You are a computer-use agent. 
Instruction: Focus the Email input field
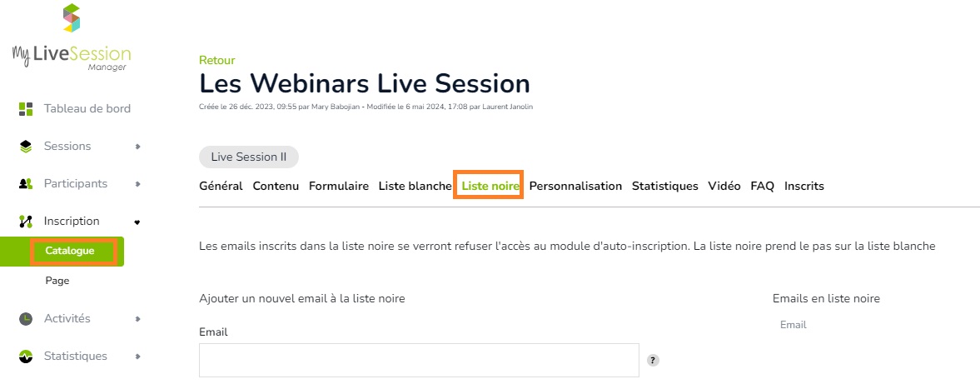point(419,360)
